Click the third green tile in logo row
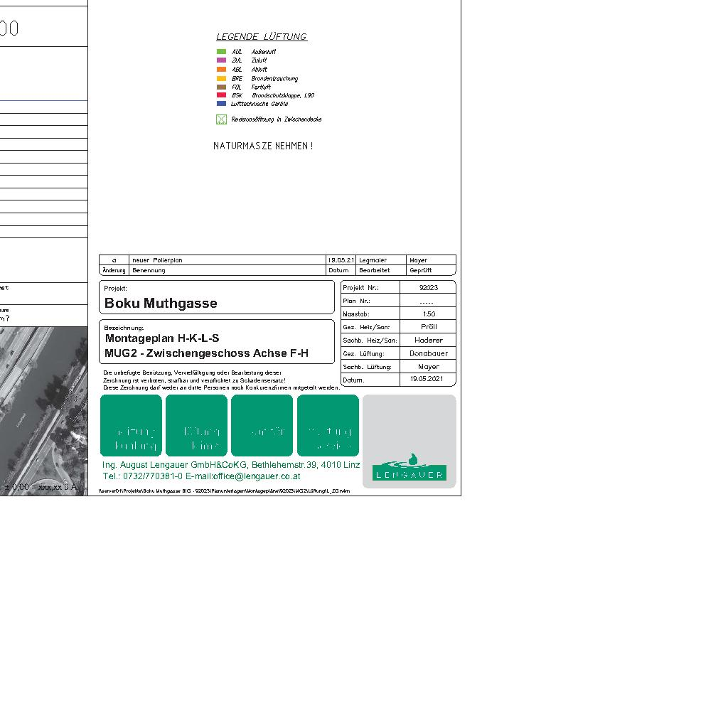 pyautogui.click(x=262, y=425)
